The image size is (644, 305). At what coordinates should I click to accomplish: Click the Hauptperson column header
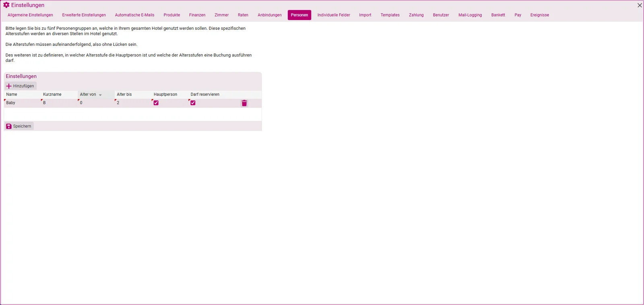point(170,94)
